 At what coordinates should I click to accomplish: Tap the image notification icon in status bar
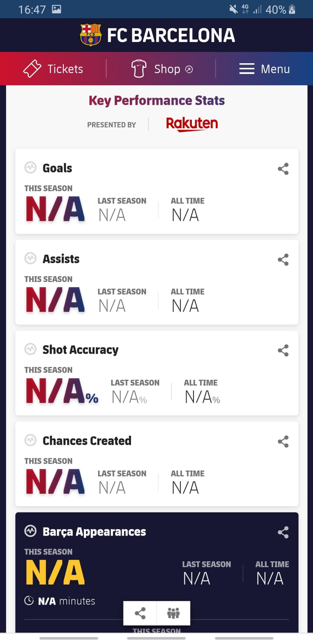tap(56, 10)
